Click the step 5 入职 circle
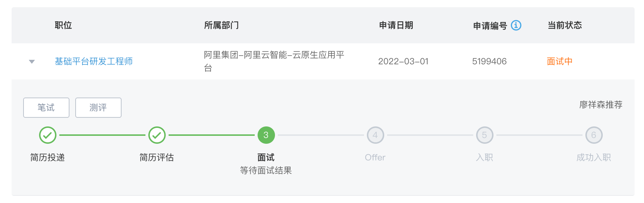 click(485, 135)
